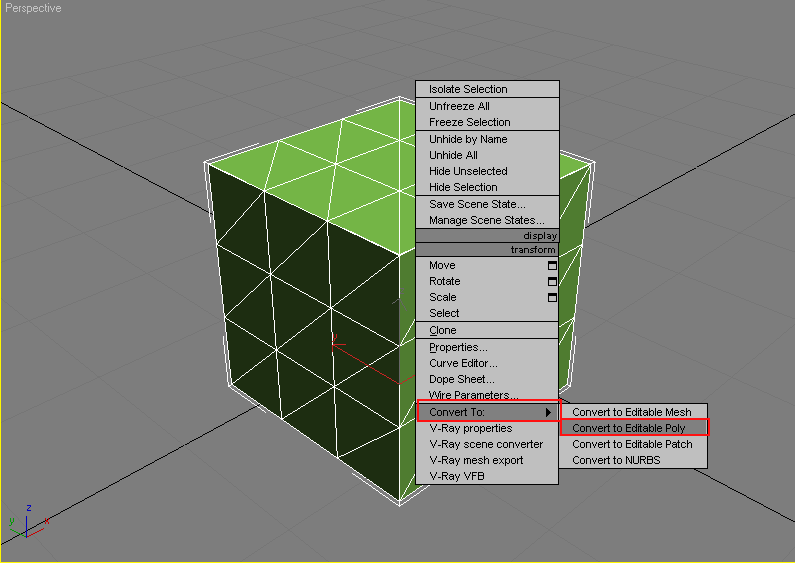Screen dimensions: 795x563
Task: Open Save Scene State dialog
Action: tap(487, 204)
